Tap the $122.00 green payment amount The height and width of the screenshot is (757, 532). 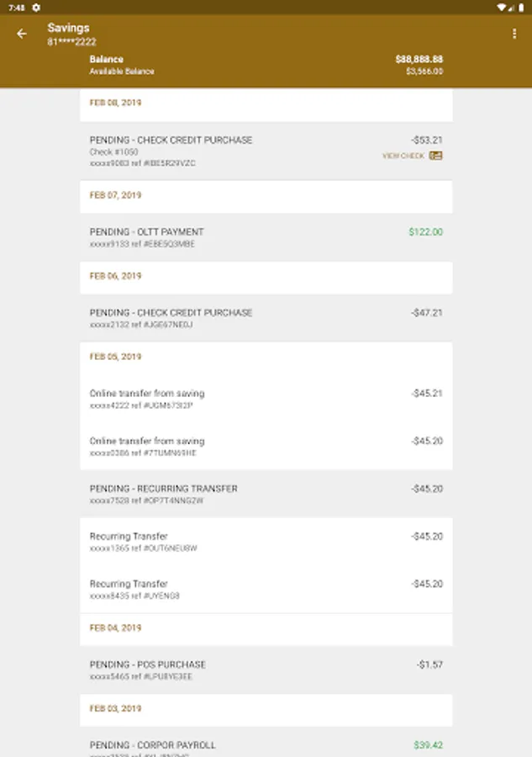pos(425,232)
